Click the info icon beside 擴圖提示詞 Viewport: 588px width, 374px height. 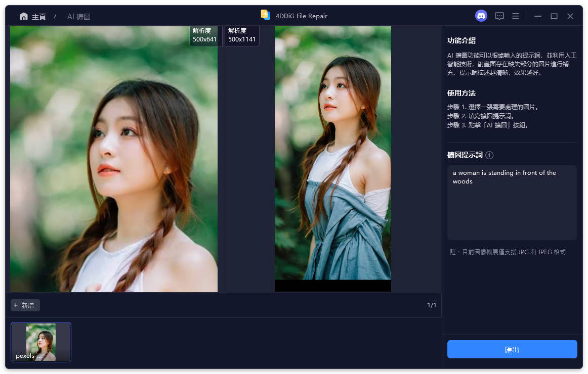click(489, 155)
